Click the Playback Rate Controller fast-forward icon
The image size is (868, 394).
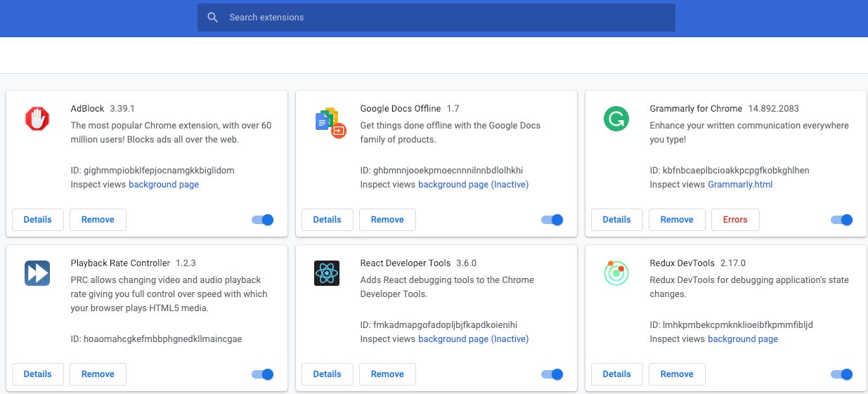(37, 273)
